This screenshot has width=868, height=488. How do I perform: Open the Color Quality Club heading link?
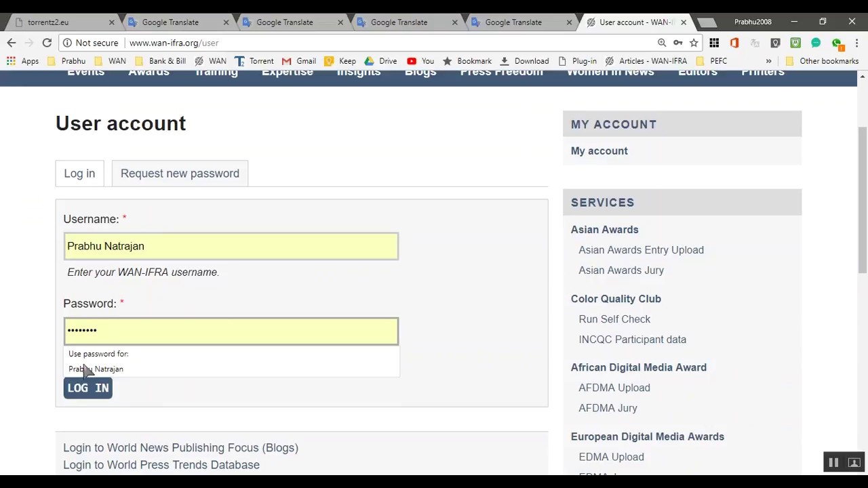616,299
